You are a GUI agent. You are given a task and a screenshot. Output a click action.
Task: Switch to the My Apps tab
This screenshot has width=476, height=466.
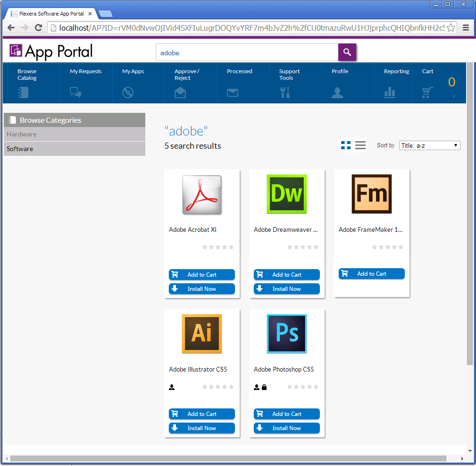point(133,71)
